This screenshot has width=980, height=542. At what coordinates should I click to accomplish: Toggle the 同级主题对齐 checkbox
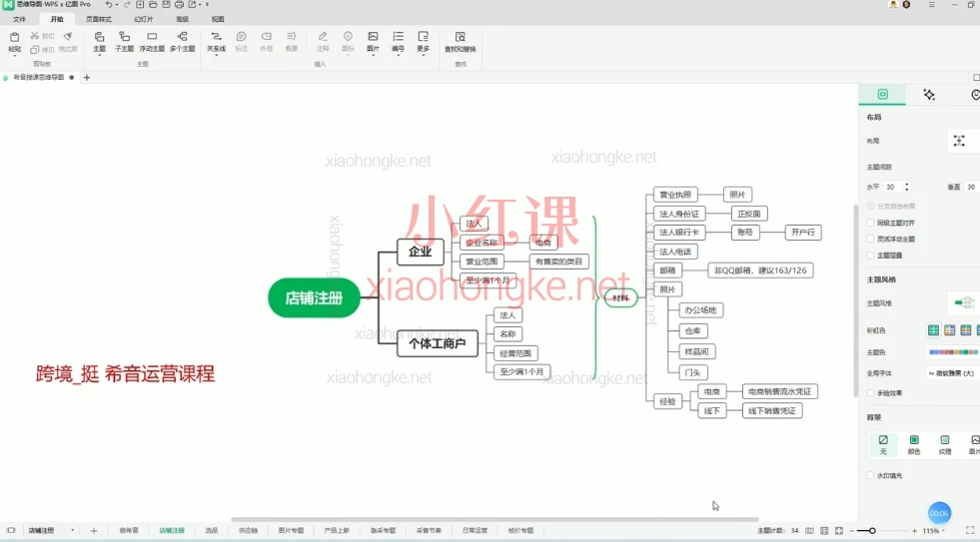pos(871,223)
